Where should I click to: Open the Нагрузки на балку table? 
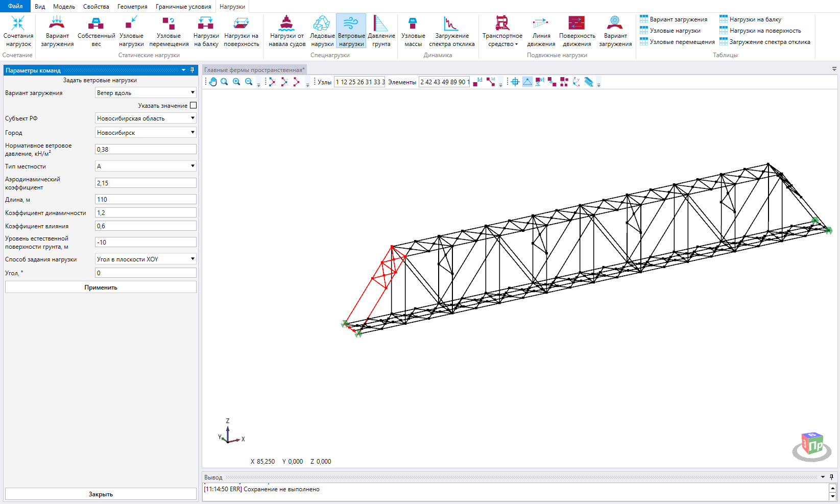(750, 19)
